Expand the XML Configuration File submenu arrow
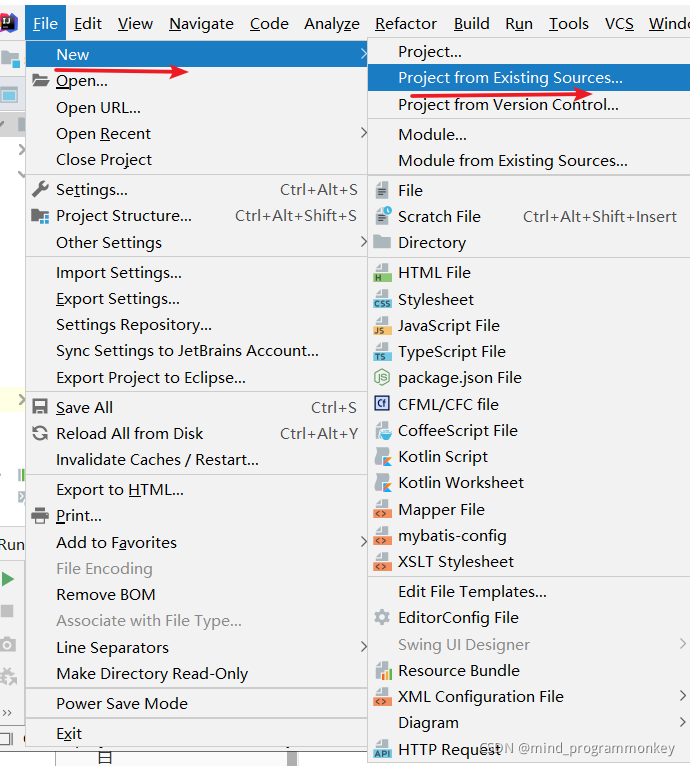 [683, 696]
